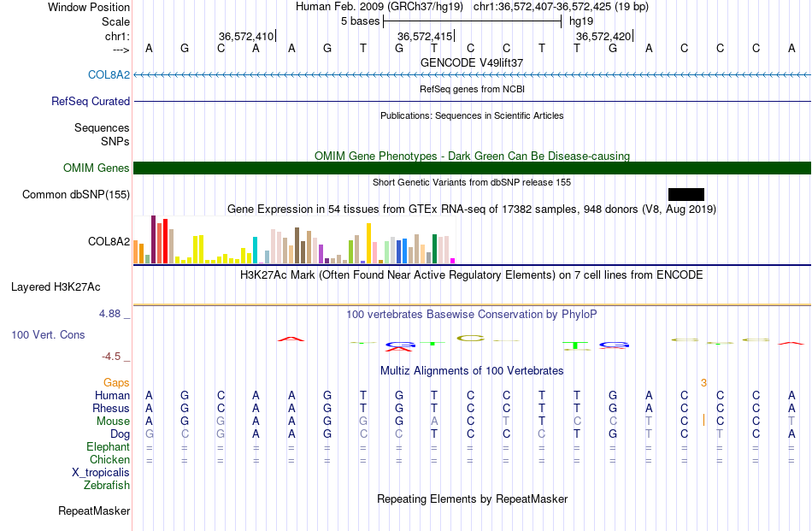The width and height of the screenshot is (812, 531).
Task: Click the chr1: ruler label
Action: (x=118, y=36)
